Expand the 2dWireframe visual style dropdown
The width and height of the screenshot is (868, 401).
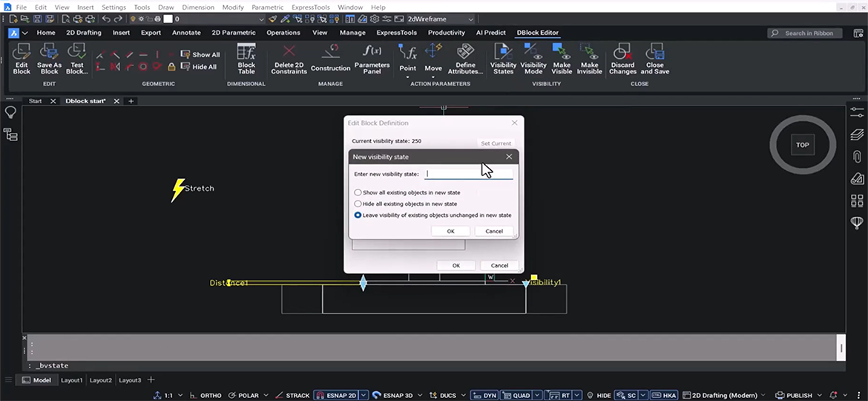click(x=470, y=19)
